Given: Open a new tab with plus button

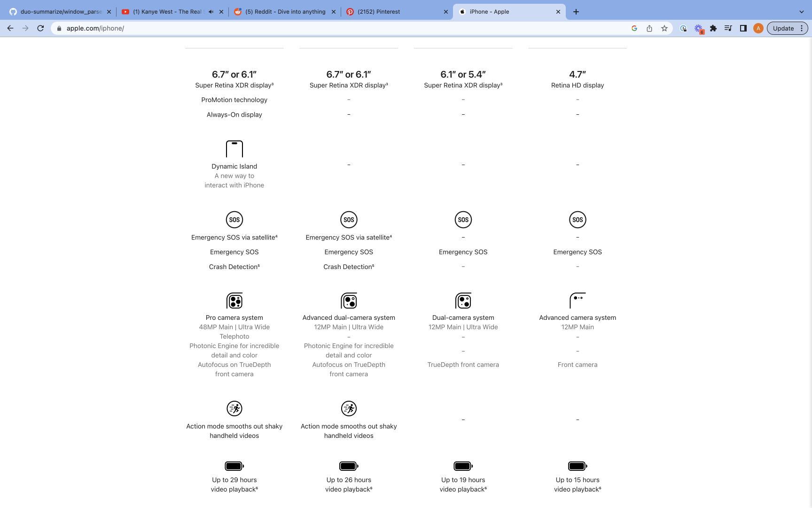Looking at the screenshot, I should [x=576, y=12].
